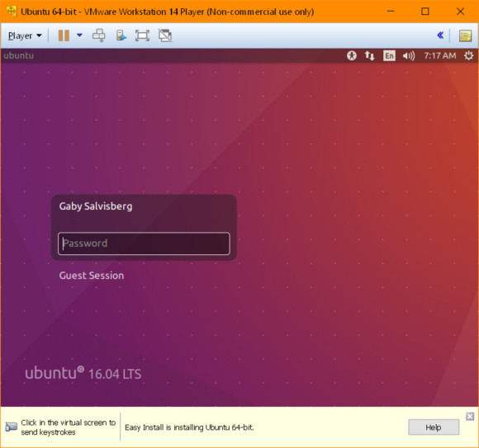The image size is (479, 448).
Task: Open the Player menu
Action: [25, 35]
